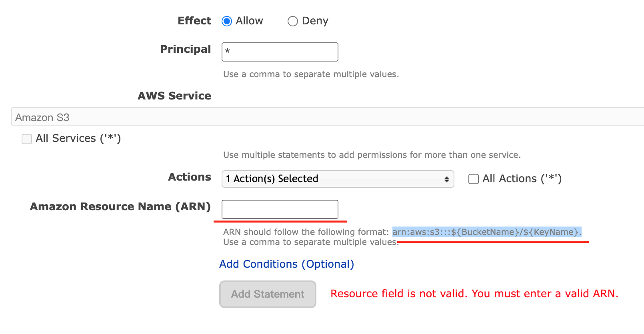Click the Amazon Resource Name (ARN) input field
The height and width of the screenshot is (334, 644).
(280, 209)
